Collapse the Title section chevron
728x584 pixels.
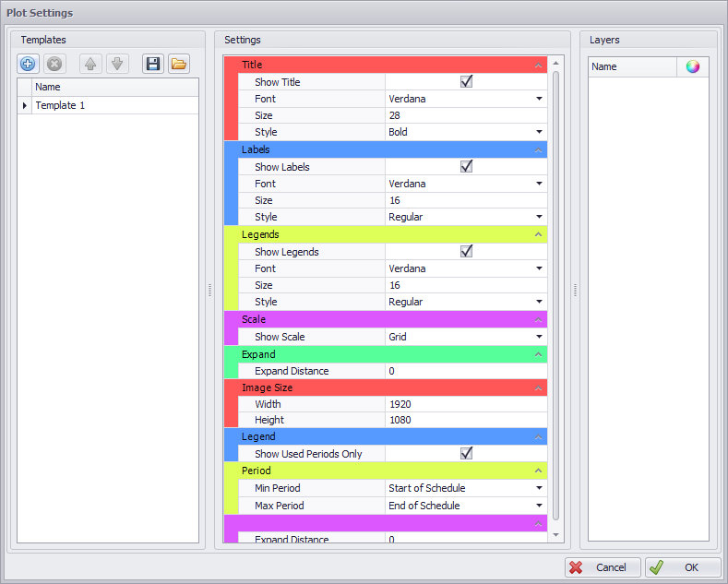point(538,66)
